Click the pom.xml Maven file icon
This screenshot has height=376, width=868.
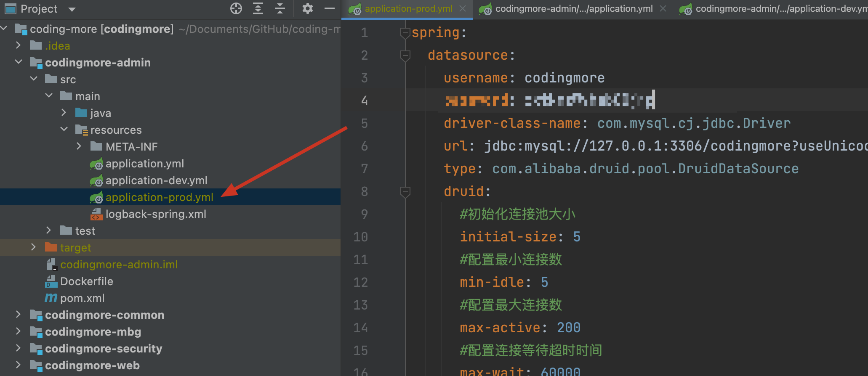click(51, 298)
